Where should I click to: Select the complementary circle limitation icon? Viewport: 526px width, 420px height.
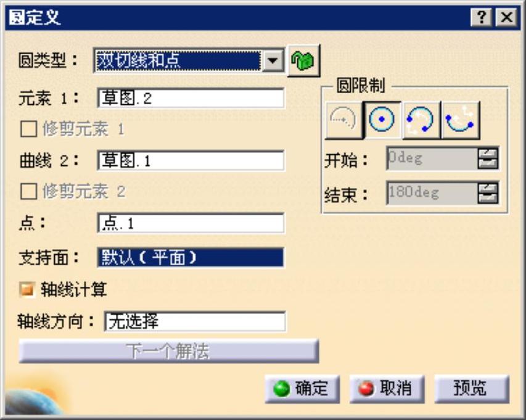click(459, 120)
